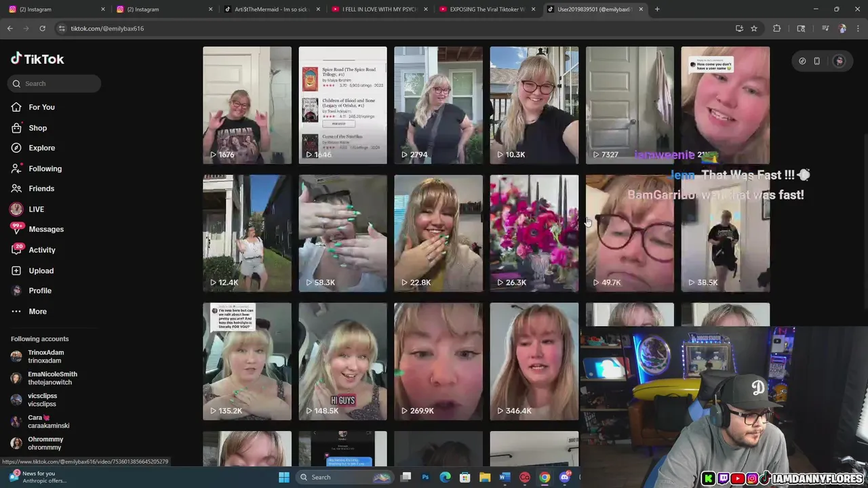Open video with 135.2K views

tap(247, 361)
